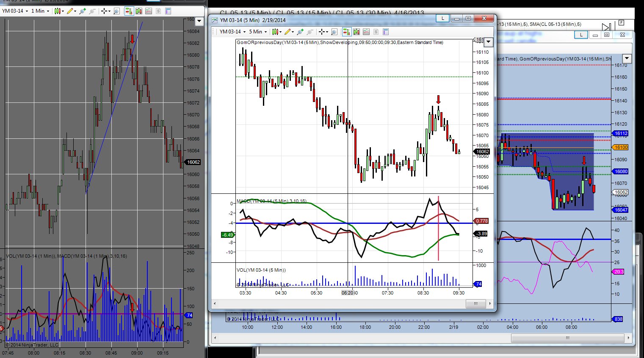Expand chart style arrow in 1 Min chart
This screenshot has height=358, width=644.
63,11
